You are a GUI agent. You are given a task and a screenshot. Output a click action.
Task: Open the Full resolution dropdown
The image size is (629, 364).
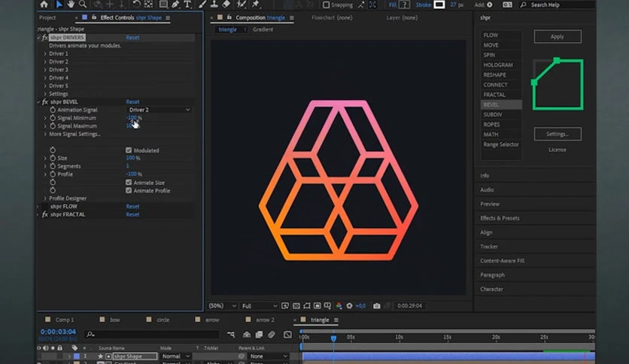(260, 306)
